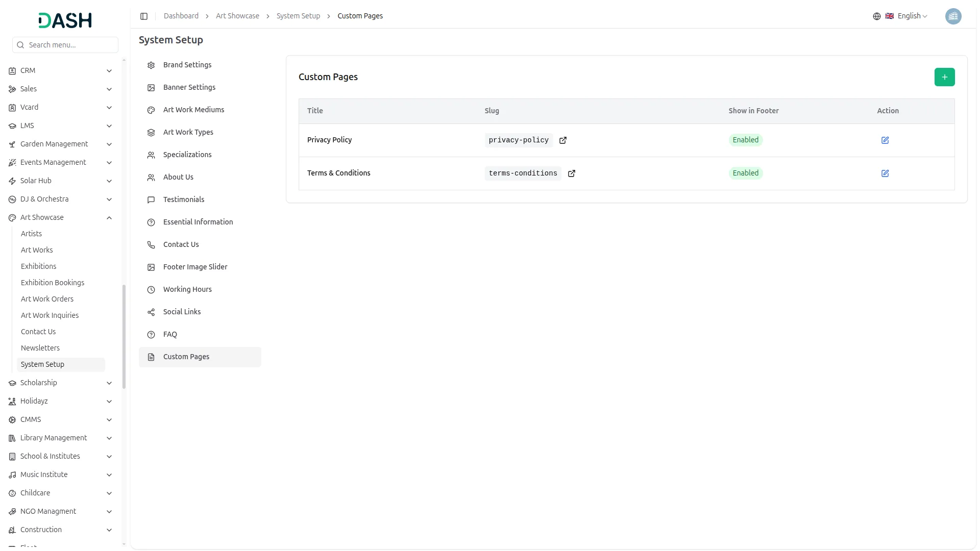Open terms-conditions slug external link icon

click(571, 173)
